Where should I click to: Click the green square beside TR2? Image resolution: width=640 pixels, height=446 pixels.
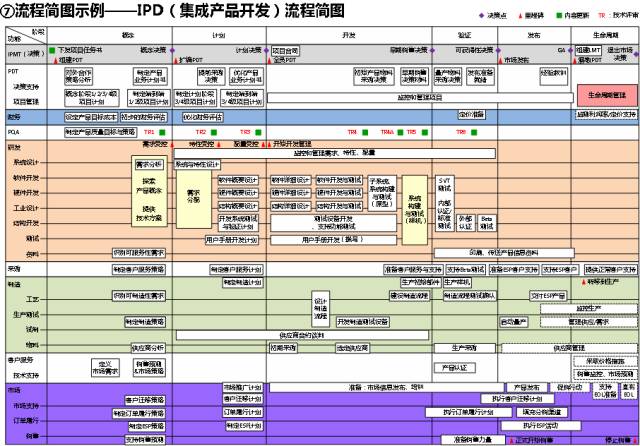pyautogui.click(x=213, y=132)
